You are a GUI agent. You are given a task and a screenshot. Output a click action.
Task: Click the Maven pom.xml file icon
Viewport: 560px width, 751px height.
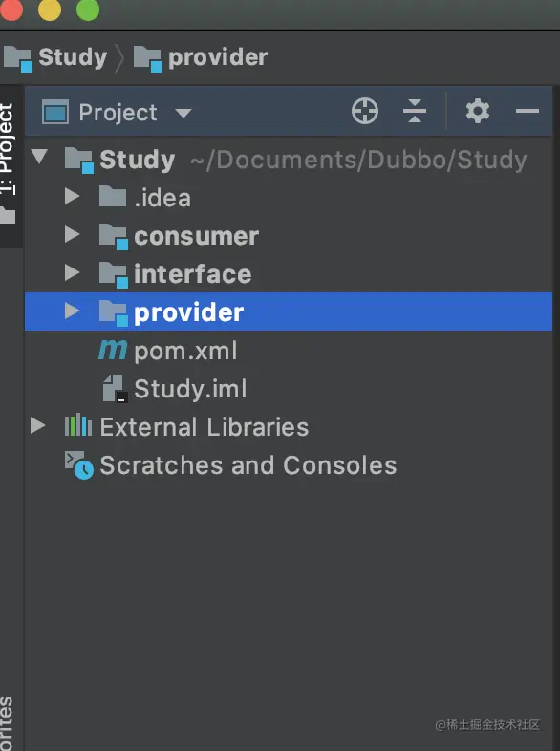click(x=113, y=350)
